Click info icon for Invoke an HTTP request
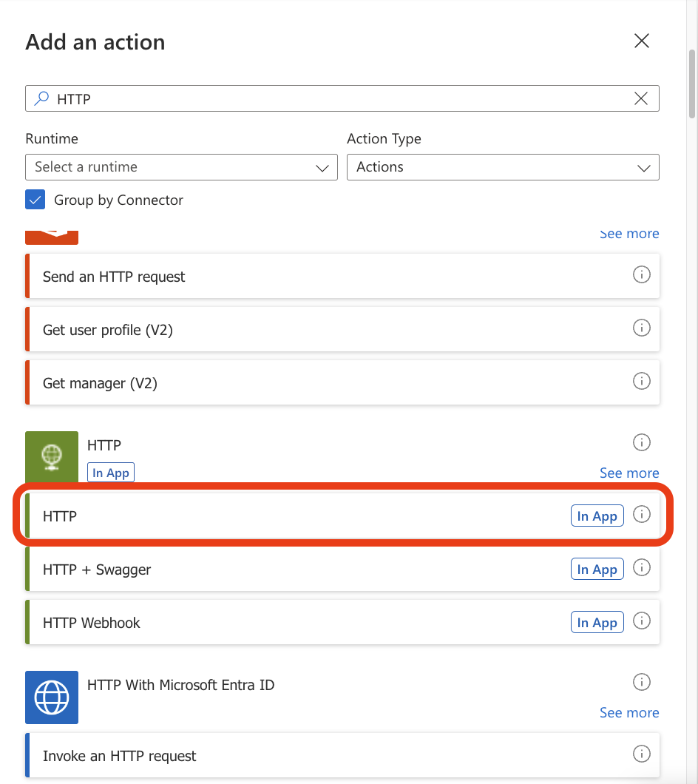 (641, 754)
